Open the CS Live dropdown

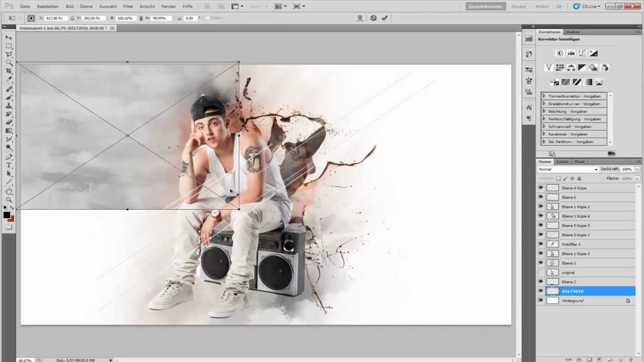(587, 7)
